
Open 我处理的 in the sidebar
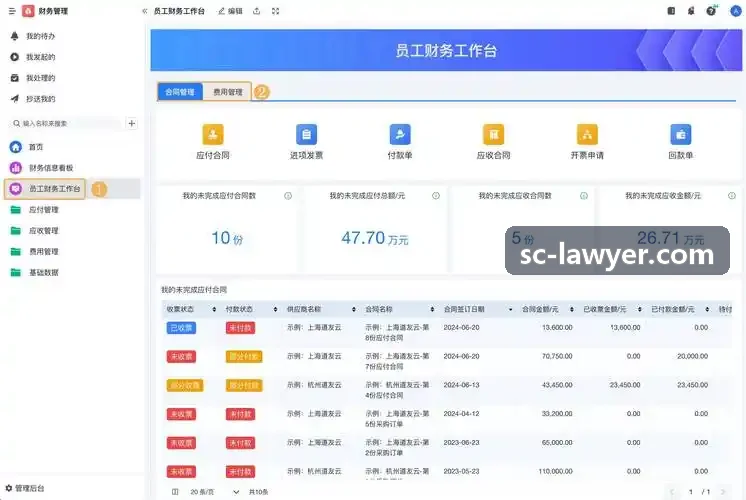click(x=40, y=78)
